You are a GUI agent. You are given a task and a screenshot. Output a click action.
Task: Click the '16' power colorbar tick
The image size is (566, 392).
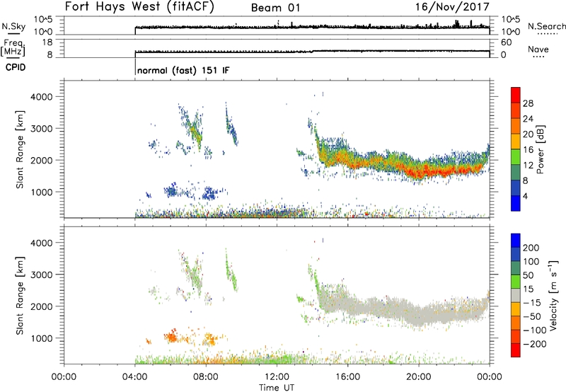pos(528,150)
